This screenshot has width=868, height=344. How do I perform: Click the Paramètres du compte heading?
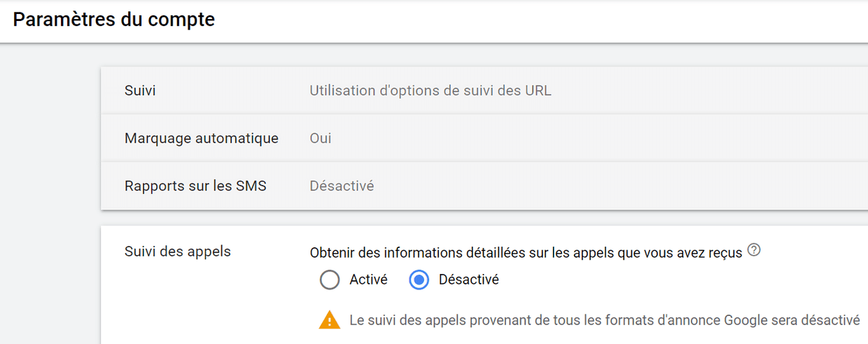pos(114,20)
